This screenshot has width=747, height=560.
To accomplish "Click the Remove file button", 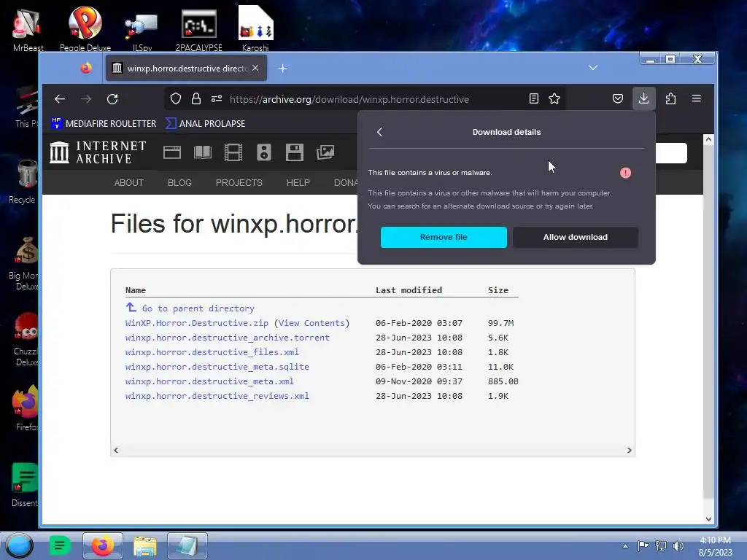I will pyautogui.click(x=444, y=237).
